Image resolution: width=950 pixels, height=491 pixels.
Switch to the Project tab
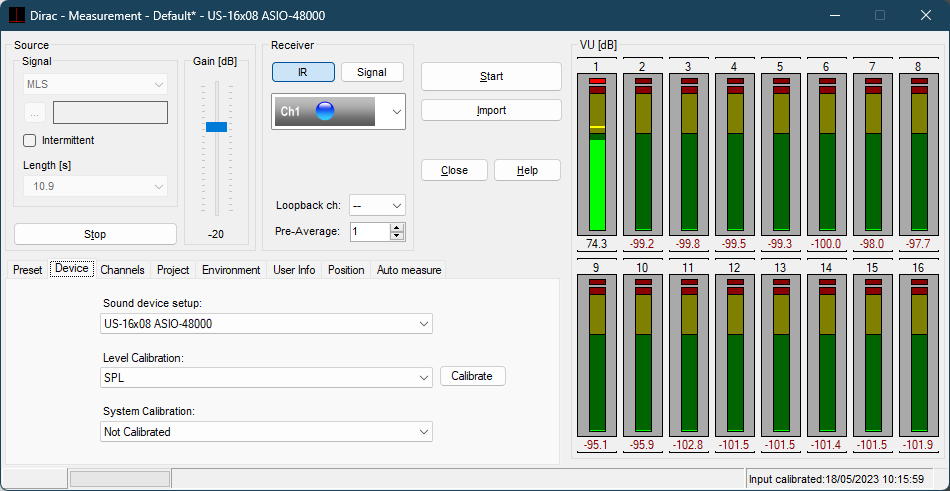[173, 270]
